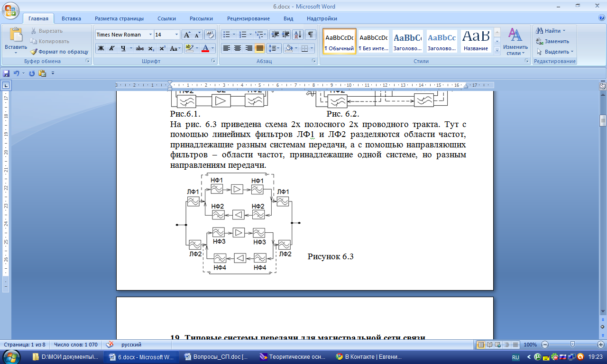607x364 pixels.
Task: Align text left
Action: coord(226,48)
